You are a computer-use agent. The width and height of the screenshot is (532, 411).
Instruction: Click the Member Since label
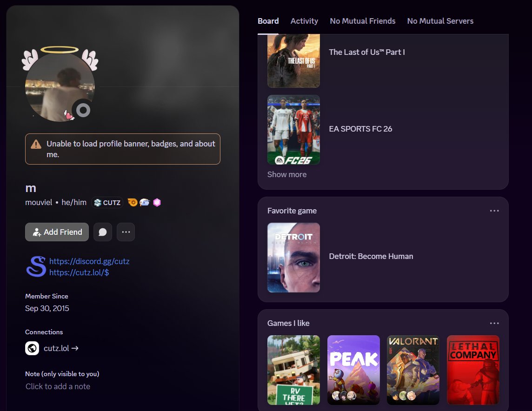47,296
